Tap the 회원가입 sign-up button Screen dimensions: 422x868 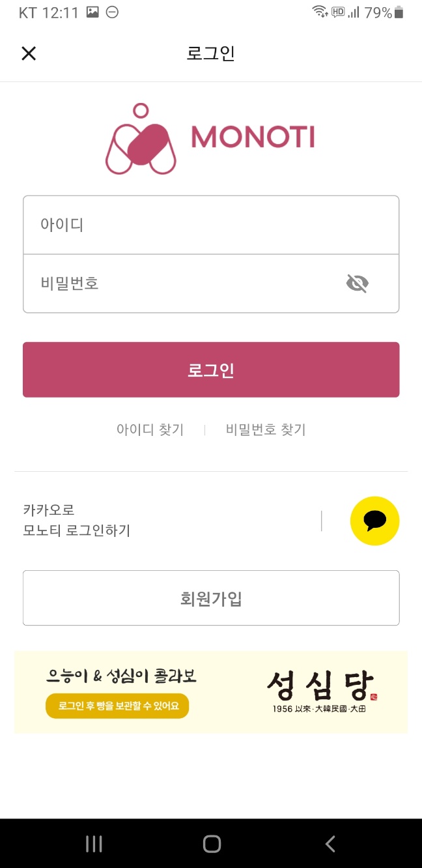(x=211, y=598)
